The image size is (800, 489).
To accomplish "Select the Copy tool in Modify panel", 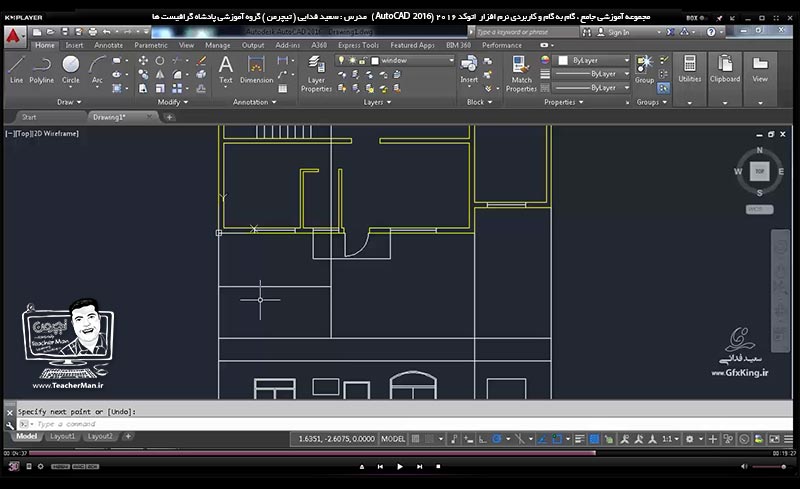I will pyautogui.click(x=143, y=75).
